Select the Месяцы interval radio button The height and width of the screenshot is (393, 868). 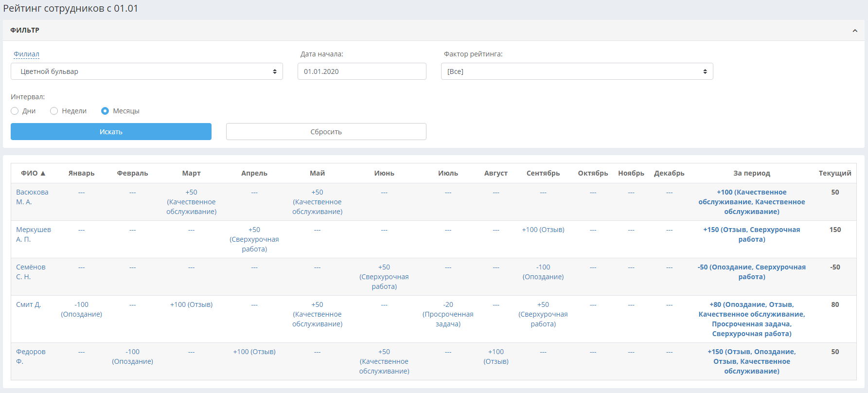pyautogui.click(x=105, y=111)
